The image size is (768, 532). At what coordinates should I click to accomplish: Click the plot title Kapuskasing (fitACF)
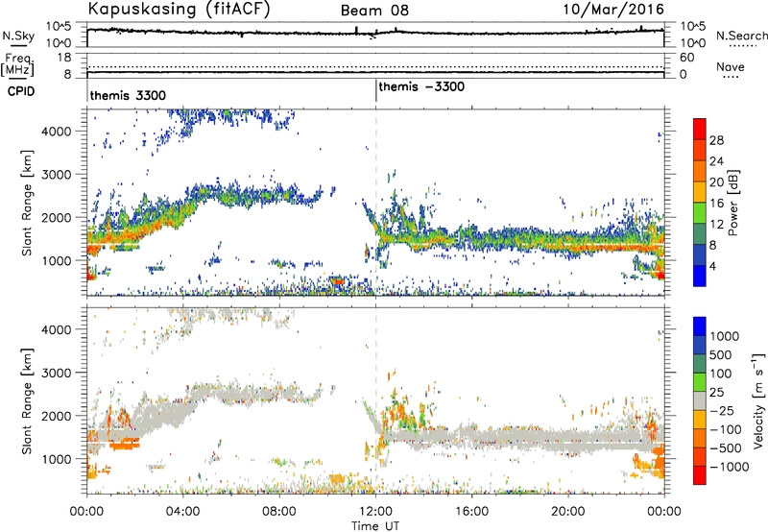point(179,9)
